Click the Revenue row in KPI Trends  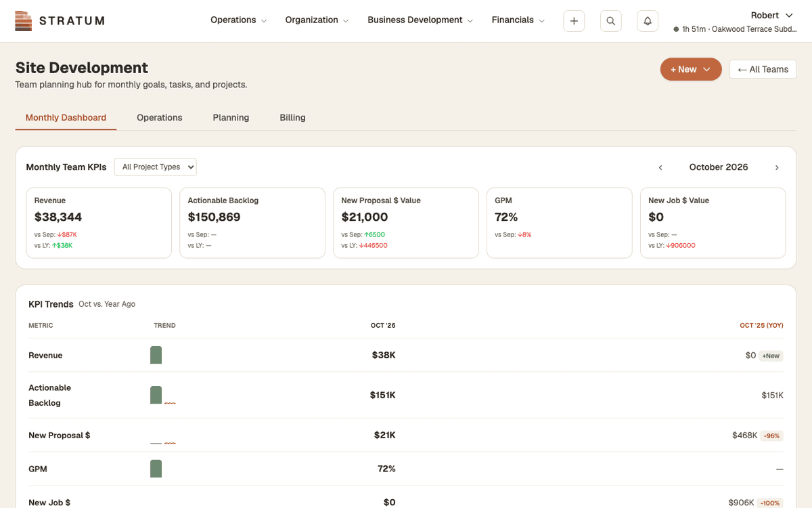click(x=406, y=355)
